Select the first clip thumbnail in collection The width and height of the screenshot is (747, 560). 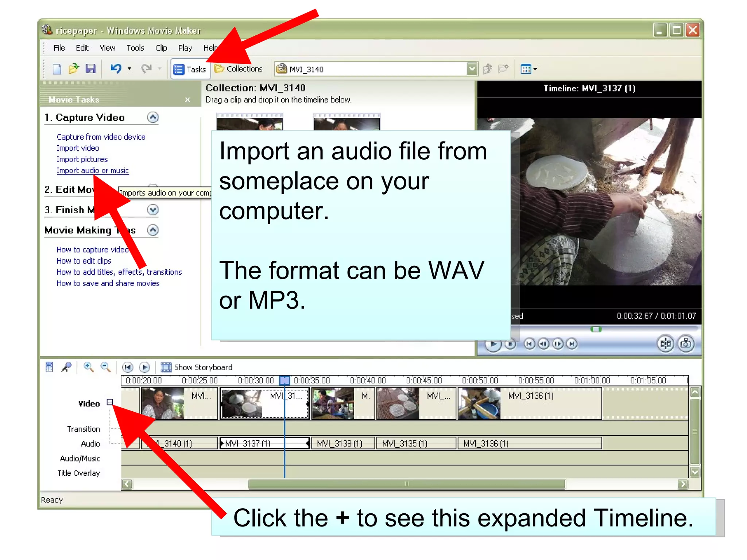click(249, 122)
